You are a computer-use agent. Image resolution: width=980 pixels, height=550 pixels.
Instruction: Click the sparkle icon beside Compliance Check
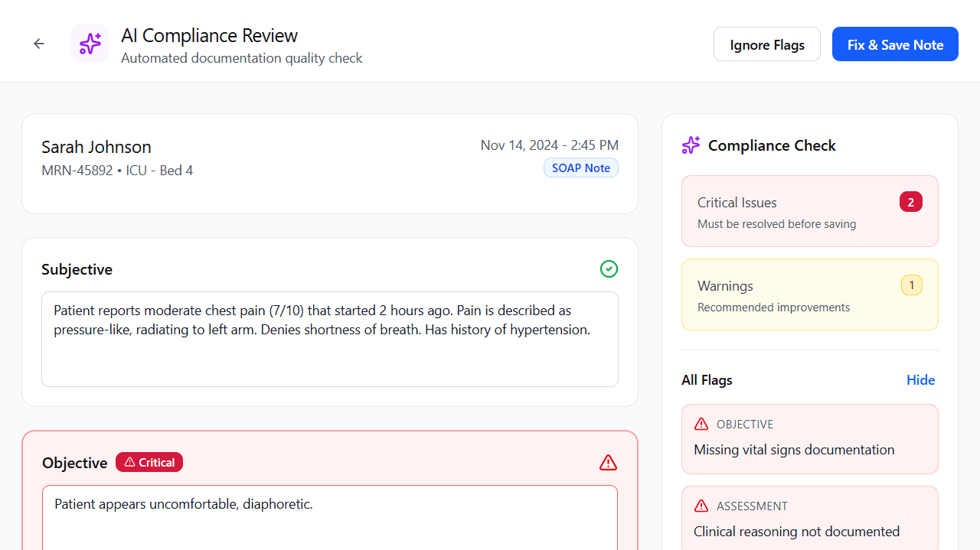point(691,145)
